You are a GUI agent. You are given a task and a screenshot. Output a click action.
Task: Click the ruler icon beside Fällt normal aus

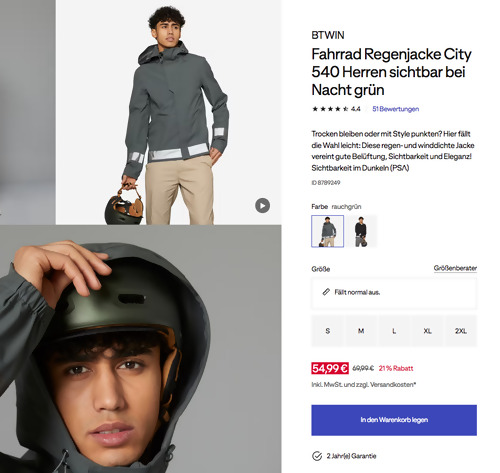click(x=326, y=292)
